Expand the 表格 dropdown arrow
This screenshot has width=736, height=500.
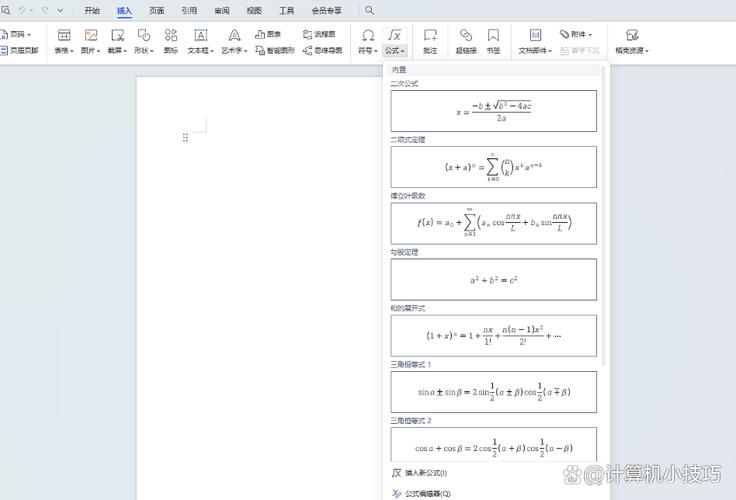pos(72,51)
